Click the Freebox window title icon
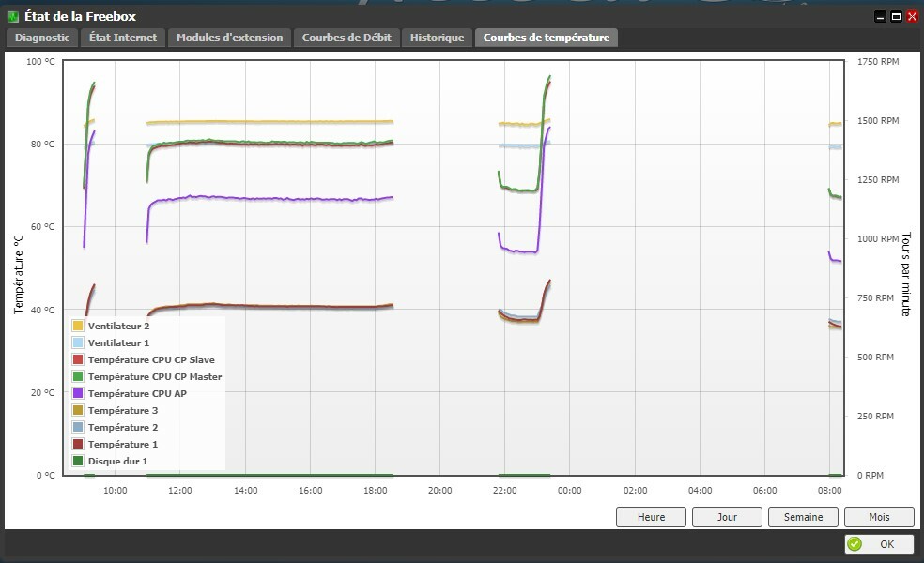The height and width of the screenshot is (563, 924). [13, 16]
